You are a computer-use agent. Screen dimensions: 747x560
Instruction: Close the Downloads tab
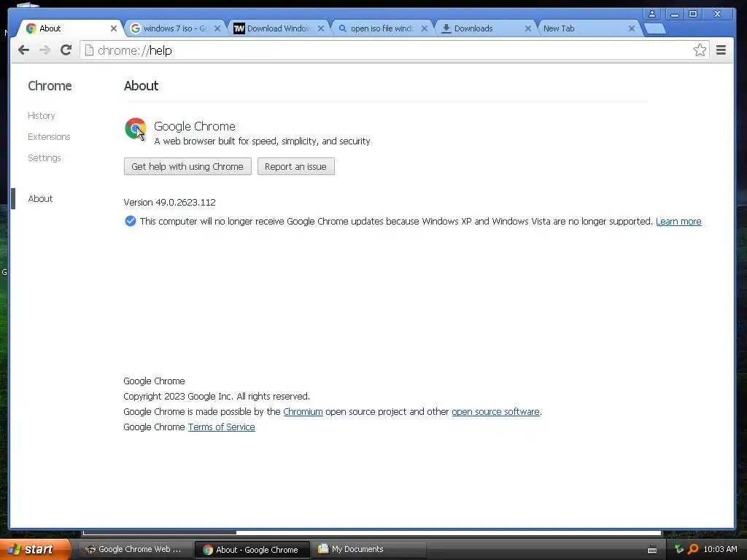coord(528,28)
